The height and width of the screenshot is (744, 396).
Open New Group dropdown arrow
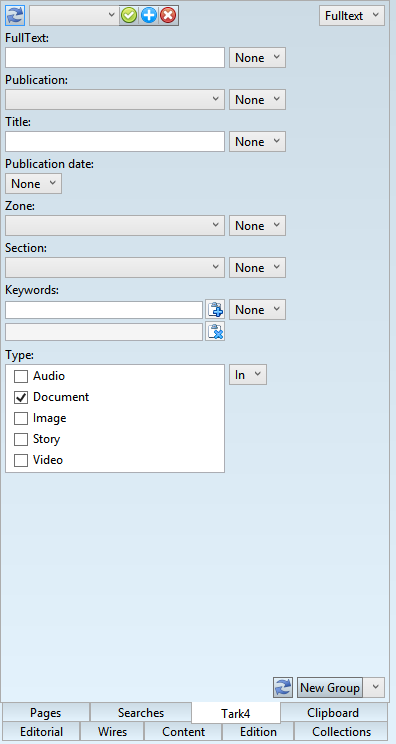375,688
